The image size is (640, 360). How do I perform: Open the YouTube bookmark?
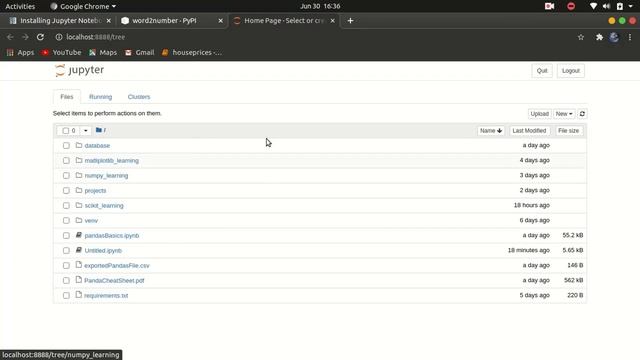click(x=61, y=53)
